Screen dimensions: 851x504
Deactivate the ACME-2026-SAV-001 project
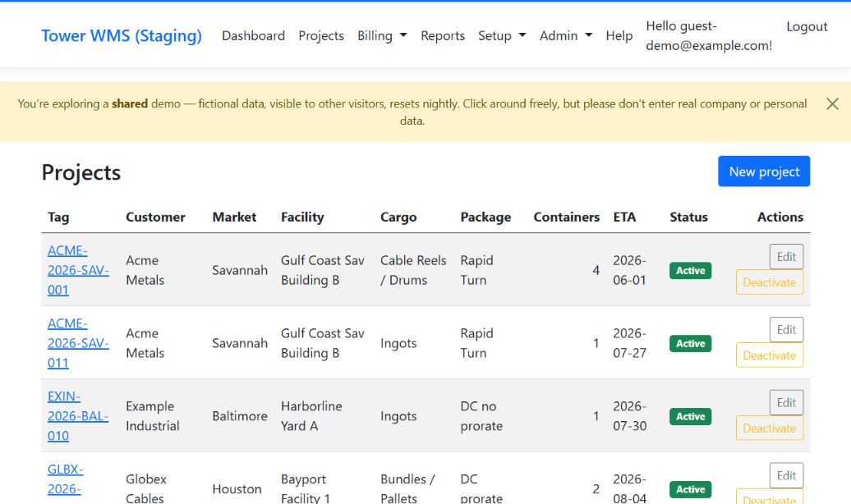(x=770, y=282)
